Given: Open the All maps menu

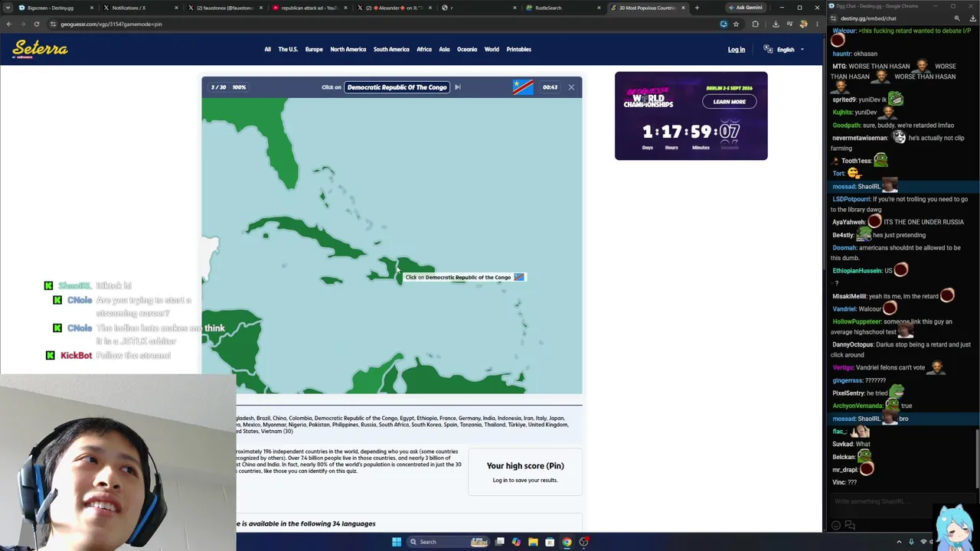Looking at the screenshot, I should pyautogui.click(x=267, y=50).
